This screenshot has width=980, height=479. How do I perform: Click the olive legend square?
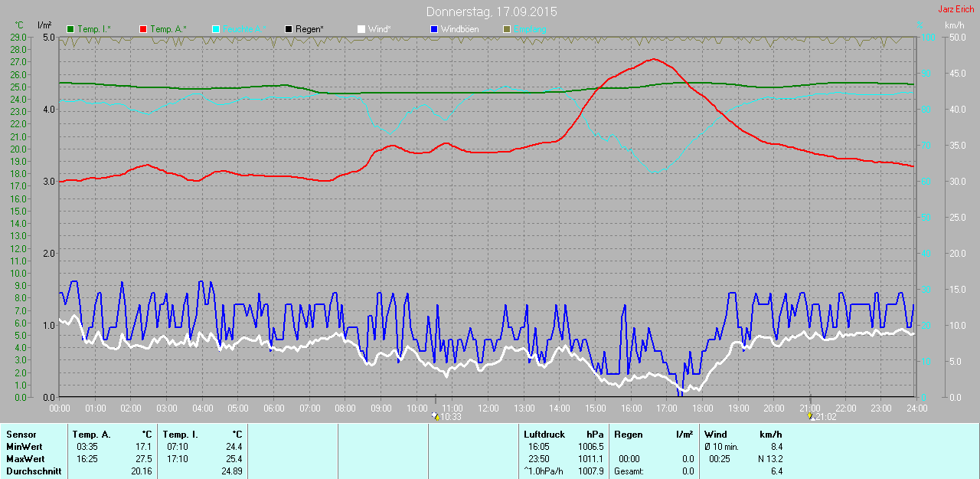pos(506,29)
